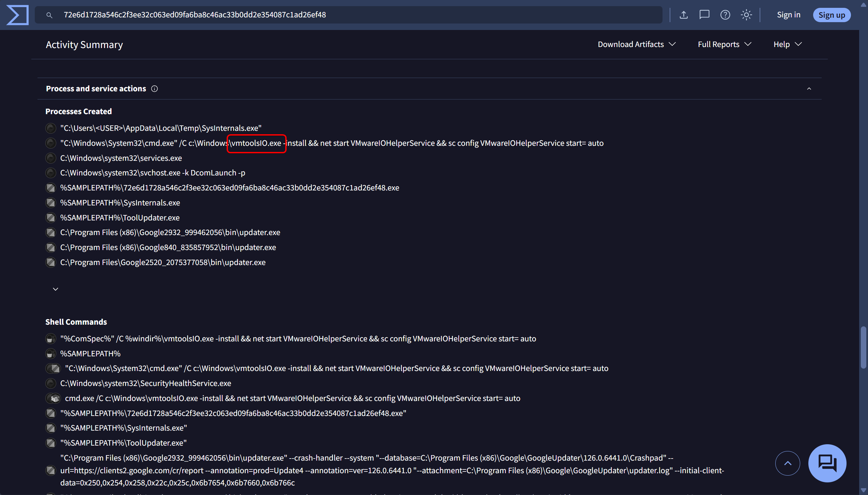Open the Download Artifacts dropdown
The width and height of the screenshot is (868, 495).
pos(637,44)
